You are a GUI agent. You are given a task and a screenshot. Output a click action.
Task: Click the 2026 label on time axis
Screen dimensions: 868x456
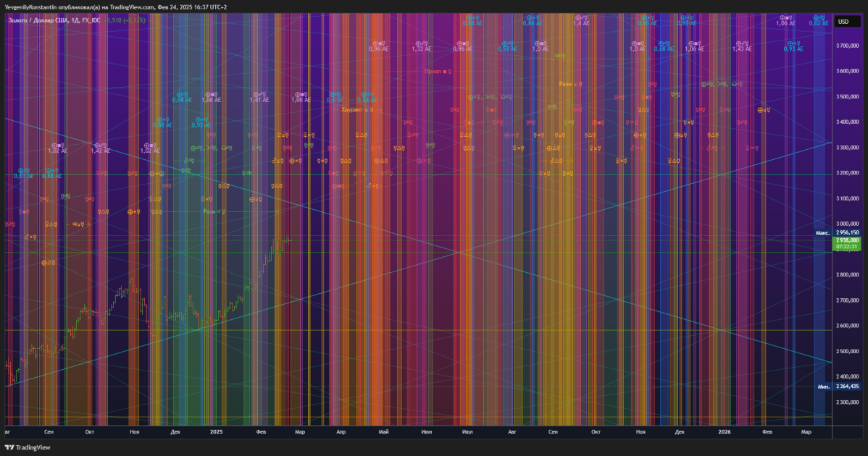pos(724,431)
